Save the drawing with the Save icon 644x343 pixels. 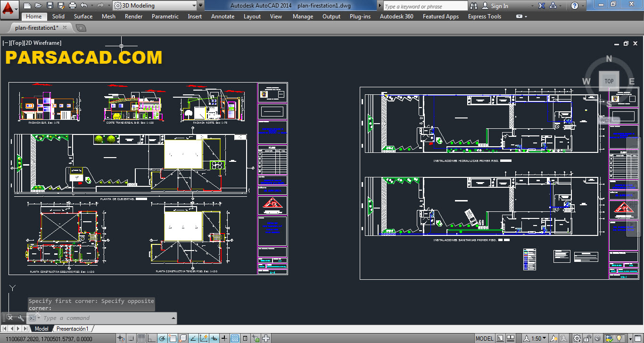pos(50,6)
